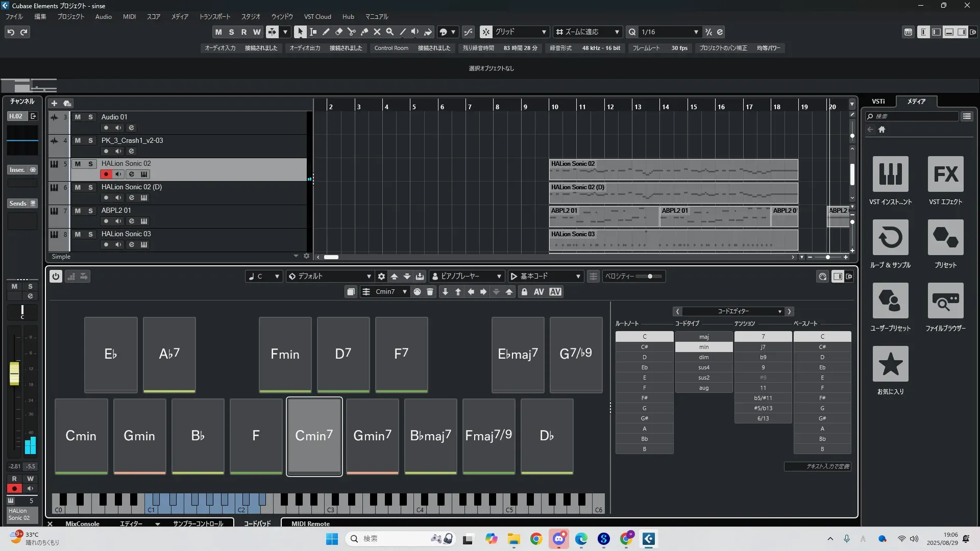
Task: Toggle record enable on HALion Sonic 02
Action: pyautogui.click(x=106, y=174)
